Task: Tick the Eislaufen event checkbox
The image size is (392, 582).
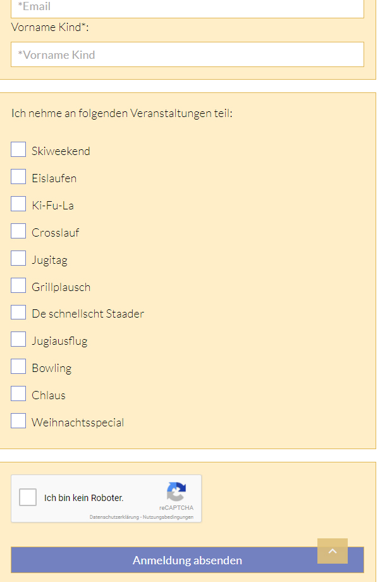Action: (x=18, y=176)
